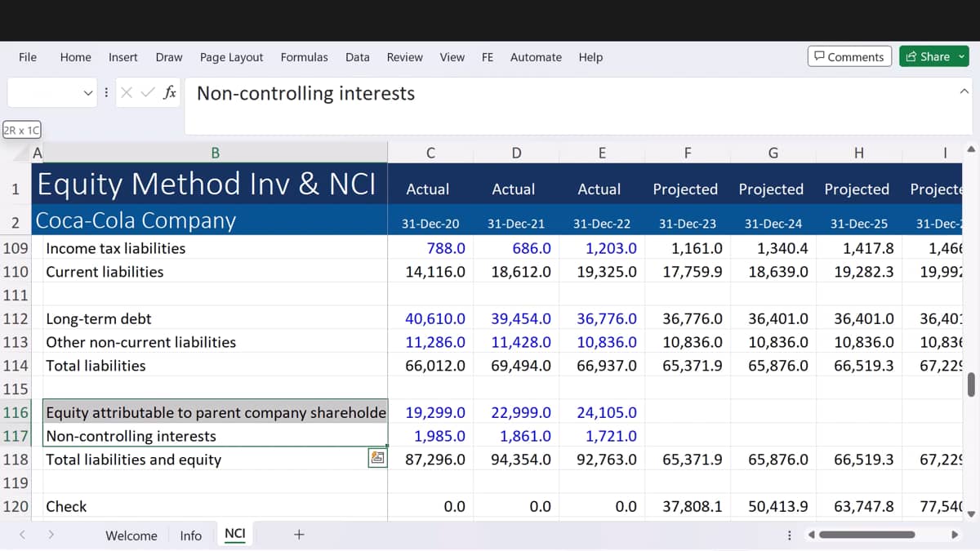980x551 pixels.
Task: Switch to the Home ribbon tab
Action: tap(75, 57)
